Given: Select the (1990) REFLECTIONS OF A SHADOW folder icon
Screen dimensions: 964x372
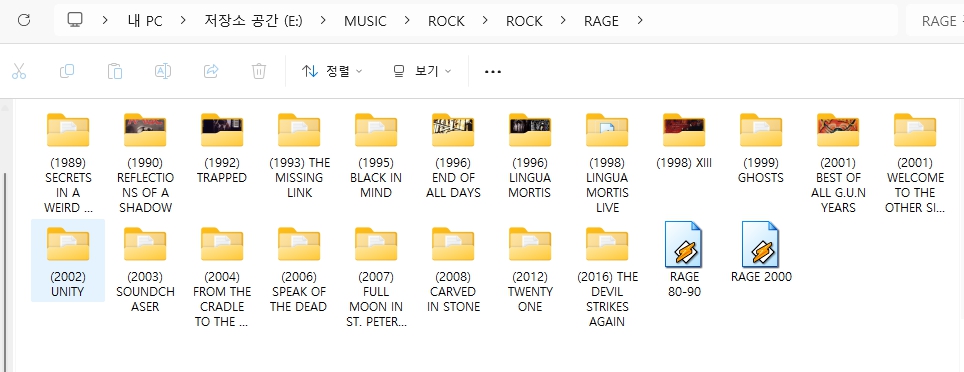Looking at the screenshot, I should 145,130.
